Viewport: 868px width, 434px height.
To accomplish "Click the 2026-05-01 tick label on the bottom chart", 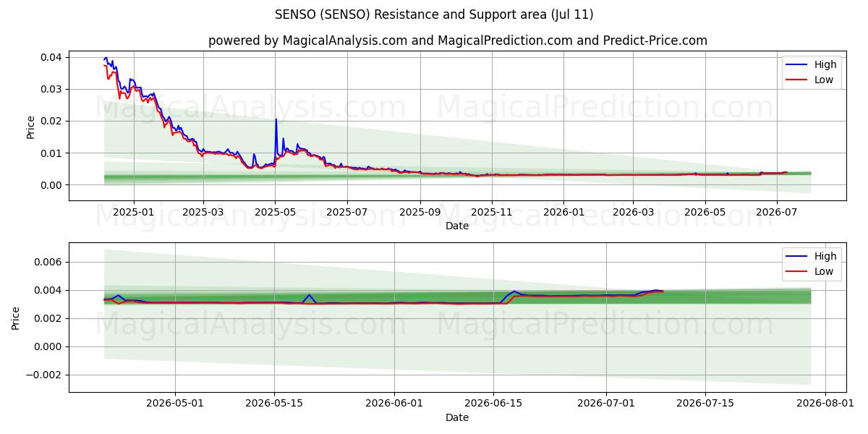I will pyautogui.click(x=175, y=404).
